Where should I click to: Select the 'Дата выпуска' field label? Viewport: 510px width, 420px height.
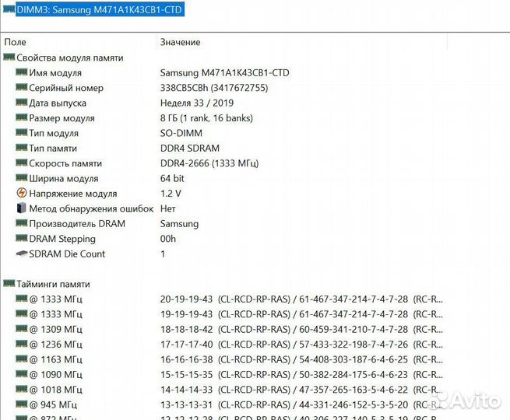(x=58, y=103)
